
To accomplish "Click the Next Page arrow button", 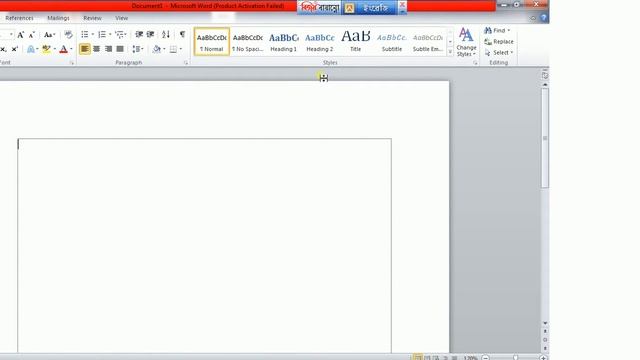I will pos(545,348).
